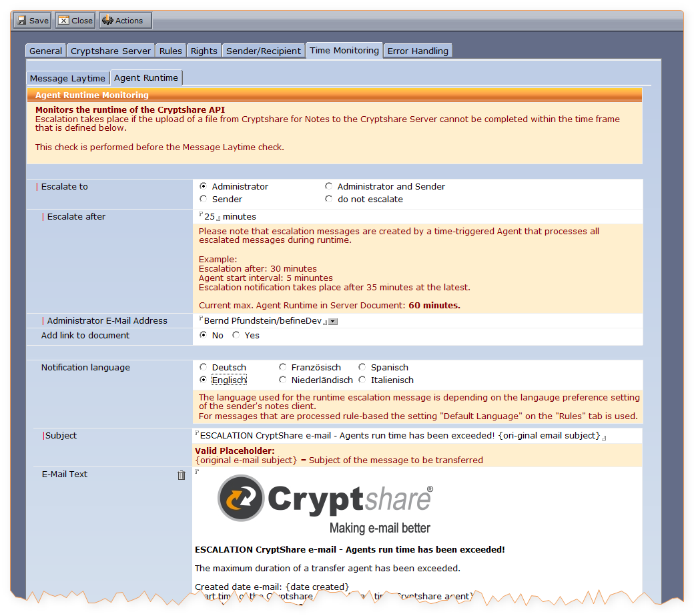The width and height of the screenshot is (694, 616).
Task: Click the Escalate after minutes field
Action: tap(210, 217)
